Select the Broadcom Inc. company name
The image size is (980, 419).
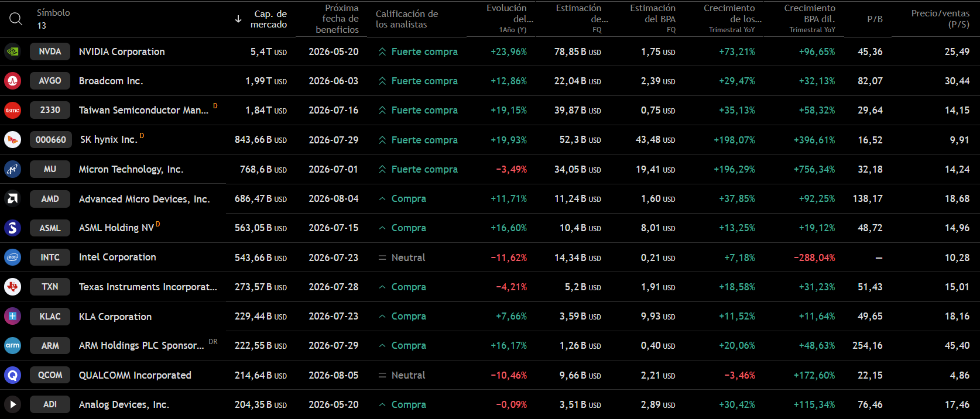111,81
